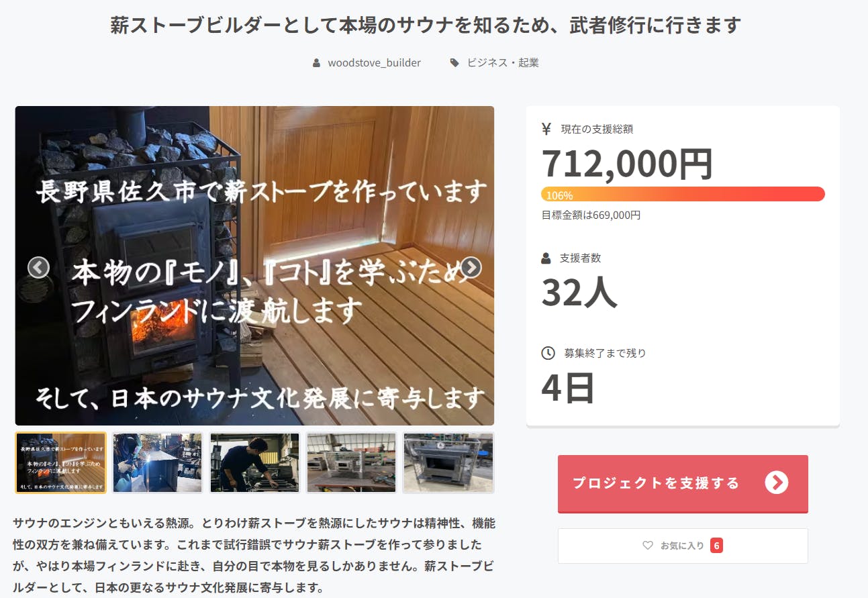This screenshot has height=598, width=868.
Task: Add project via お気に入り button
Action: click(x=683, y=546)
